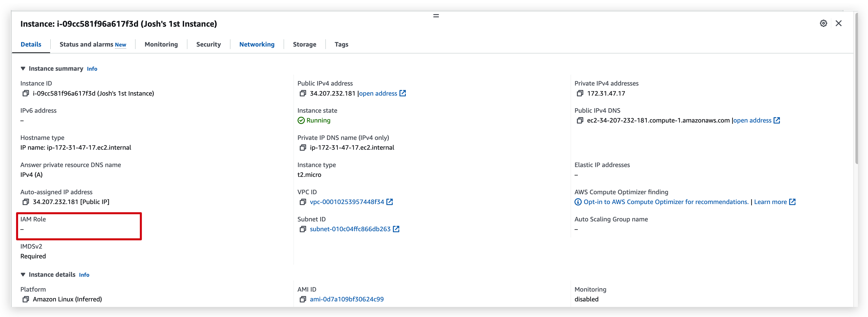
Task: Copy the Instance ID using the copy icon
Action: [x=26, y=93]
